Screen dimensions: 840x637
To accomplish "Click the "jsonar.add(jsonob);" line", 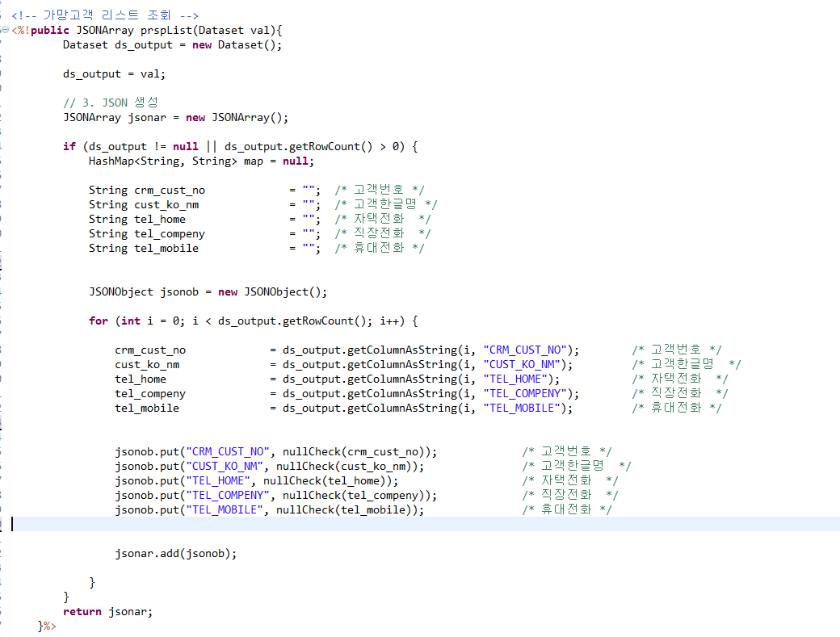I will tap(176, 554).
